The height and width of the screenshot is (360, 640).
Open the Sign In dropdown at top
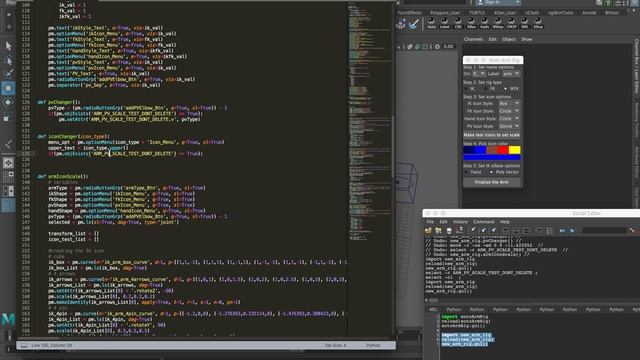coord(498,2)
